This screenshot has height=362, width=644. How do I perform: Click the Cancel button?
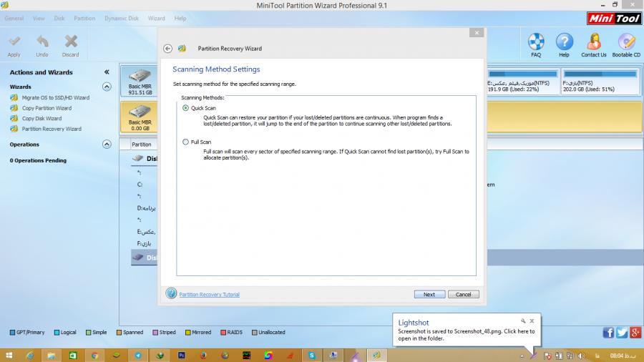(463, 294)
